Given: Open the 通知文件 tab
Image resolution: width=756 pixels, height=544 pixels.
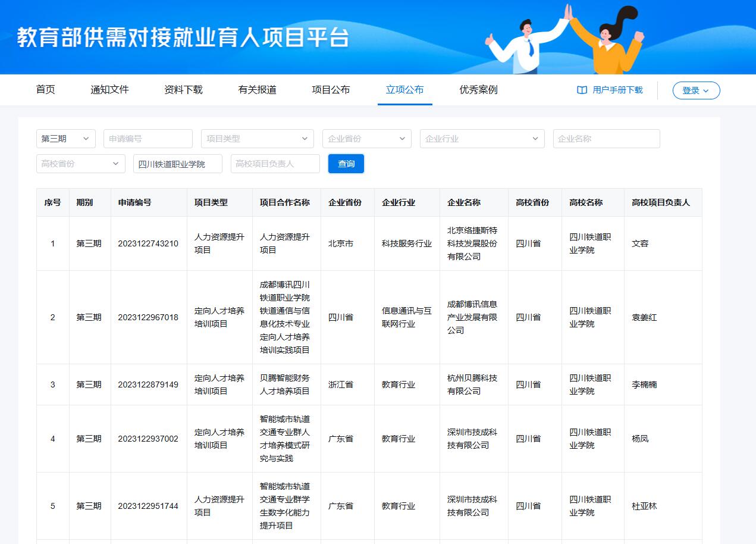Looking at the screenshot, I should tap(109, 90).
